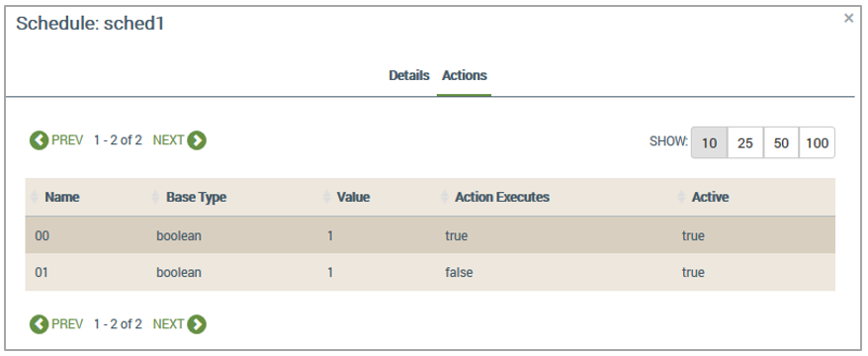Click the bottom NEXT link text
Image resolution: width=868 pixels, height=356 pixels.
[x=168, y=324]
